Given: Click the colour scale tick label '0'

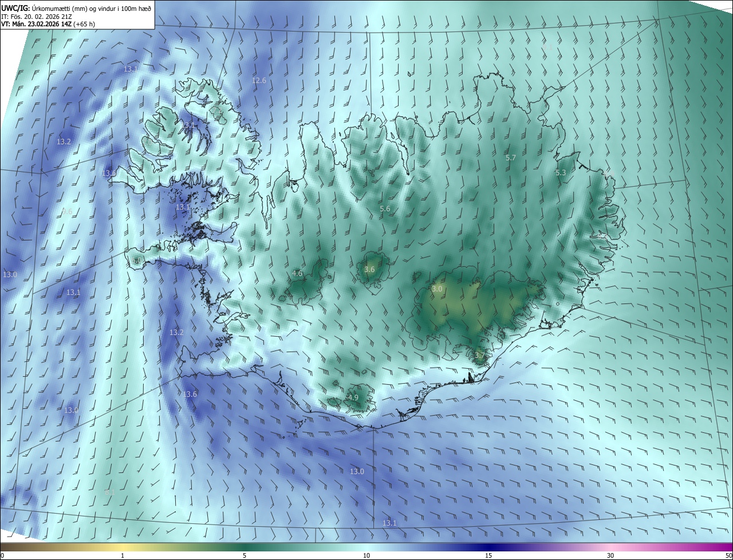Looking at the screenshot, I should tap(2, 555).
